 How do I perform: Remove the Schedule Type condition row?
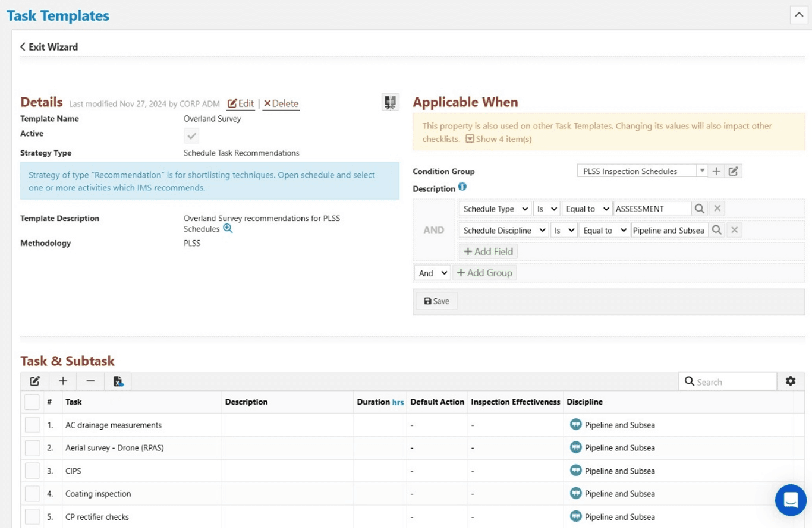[x=717, y=209]
